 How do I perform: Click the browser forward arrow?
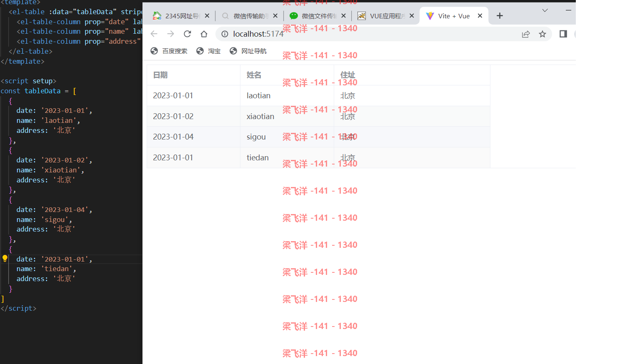(x=170, y=34)
